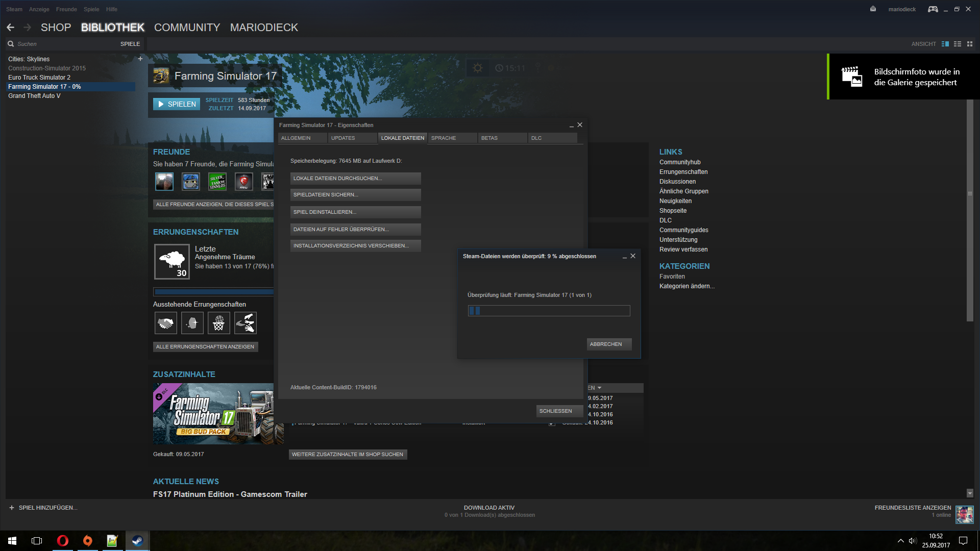The width and height of the screenshot is (980, 551).
Task: Open the Anzeige menu
Action: pyautogui.click(x=39, y=9)
